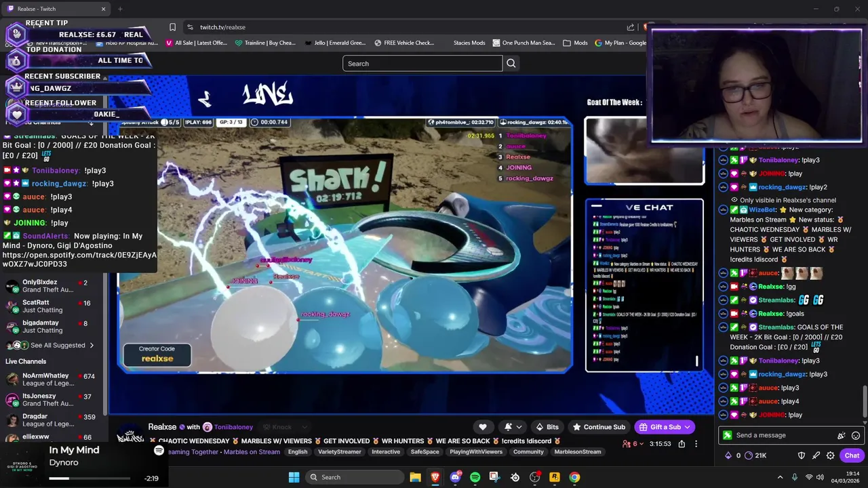
Task: Click the party popper celebration icon
Action: point(842,436)
